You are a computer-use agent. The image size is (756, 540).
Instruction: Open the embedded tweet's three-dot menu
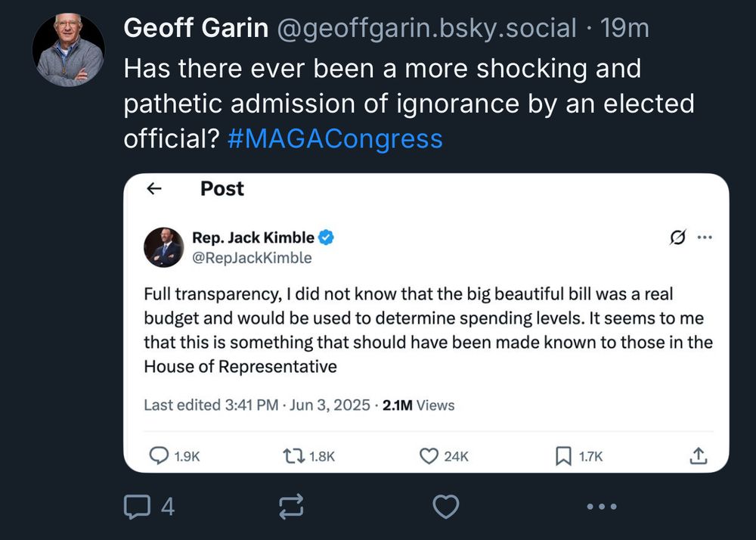[x=705, y=237]
